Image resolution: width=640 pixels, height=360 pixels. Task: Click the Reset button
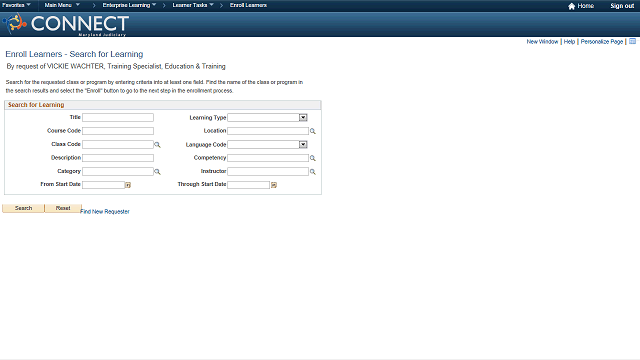tap(63, 208)
